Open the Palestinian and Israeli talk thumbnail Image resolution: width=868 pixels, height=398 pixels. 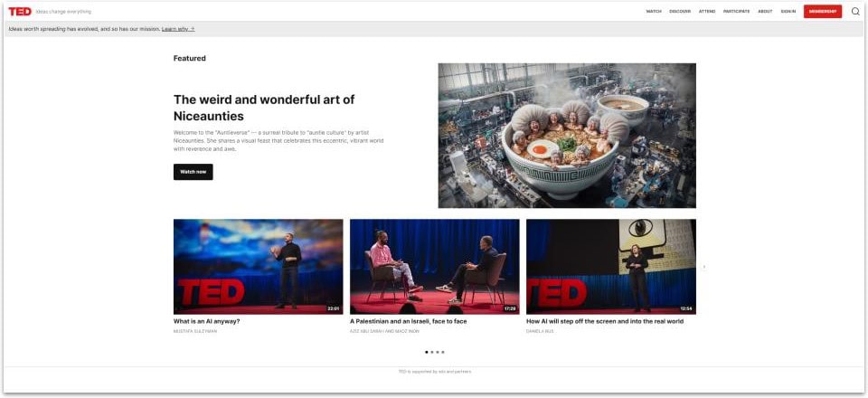tap(434, 266)
